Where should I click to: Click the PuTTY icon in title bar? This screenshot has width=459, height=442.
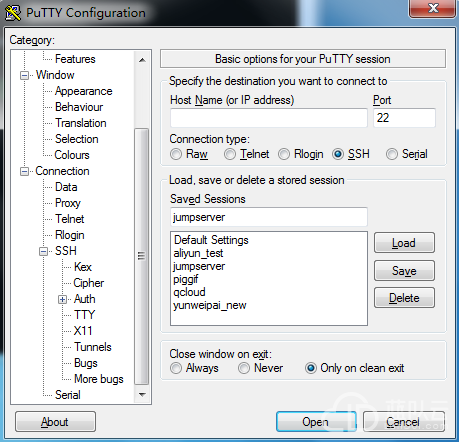click(13, 13)
